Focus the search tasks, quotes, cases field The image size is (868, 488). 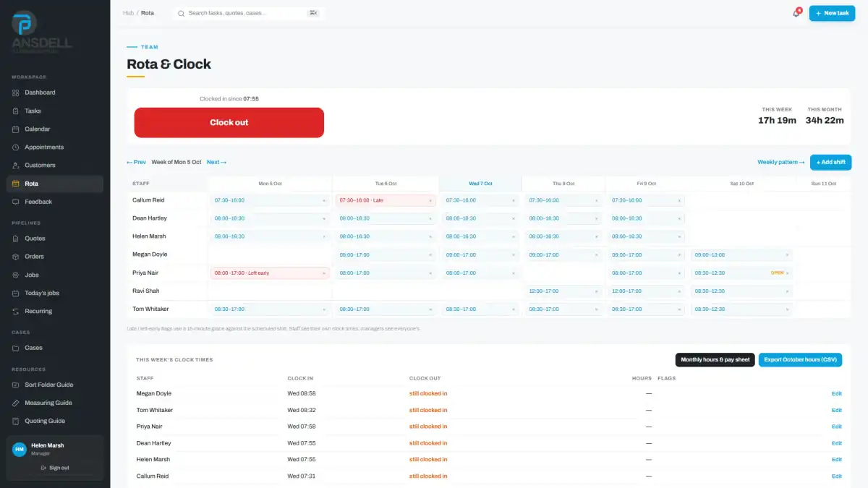(249, 13)
